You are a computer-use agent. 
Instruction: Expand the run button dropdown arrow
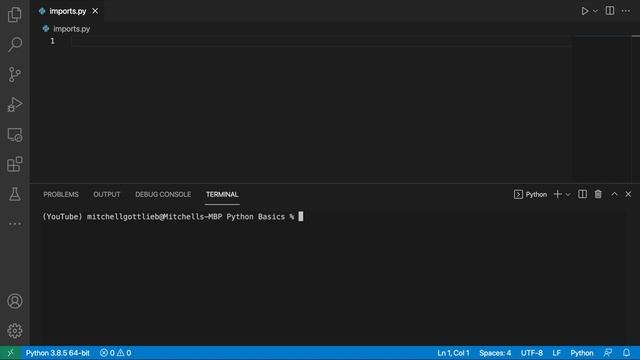click(x=595, y=11)
